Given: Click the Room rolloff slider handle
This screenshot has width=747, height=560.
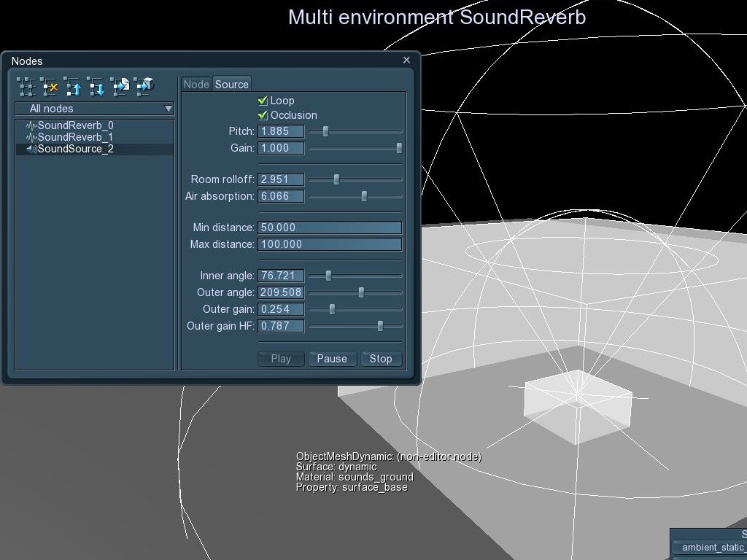Looking at the screenshot, I should coord(336,179).
